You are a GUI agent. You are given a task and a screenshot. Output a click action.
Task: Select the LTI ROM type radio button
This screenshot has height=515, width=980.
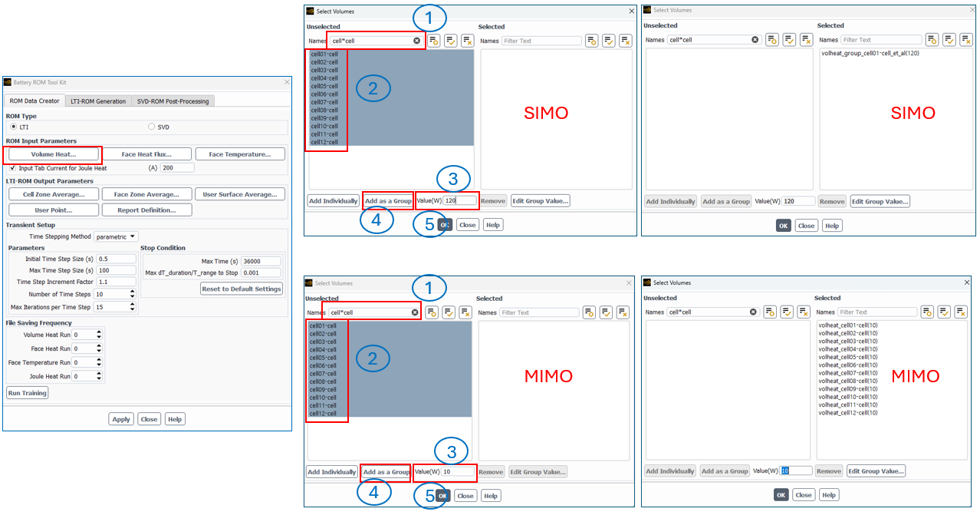tap(13, 127)
